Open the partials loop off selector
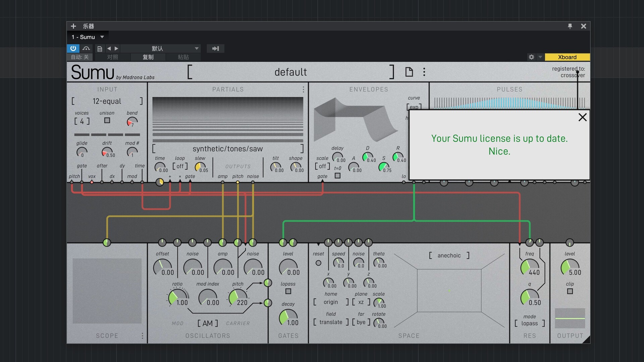This screenshot has width=644, height=362. click(180, 166)
